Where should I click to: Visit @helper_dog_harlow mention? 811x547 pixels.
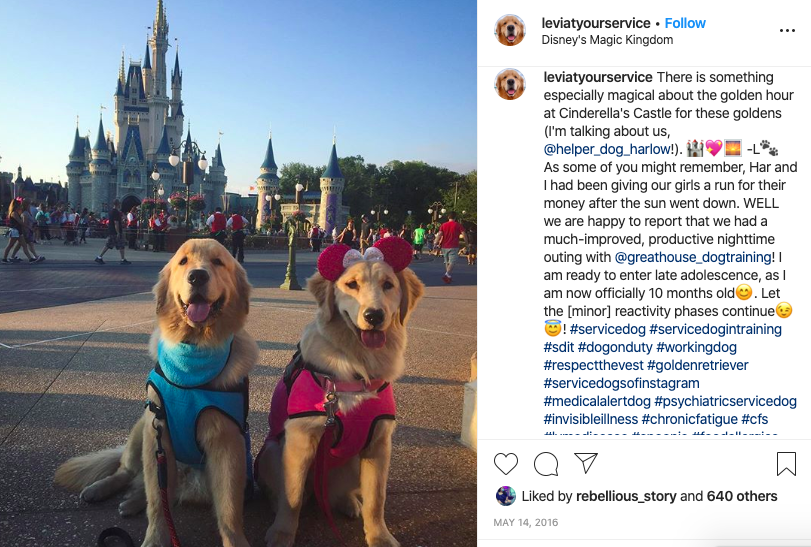click(609, 149)
